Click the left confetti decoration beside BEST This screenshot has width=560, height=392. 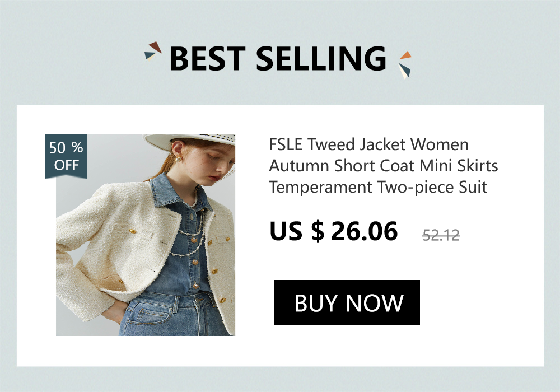(153, 51)
